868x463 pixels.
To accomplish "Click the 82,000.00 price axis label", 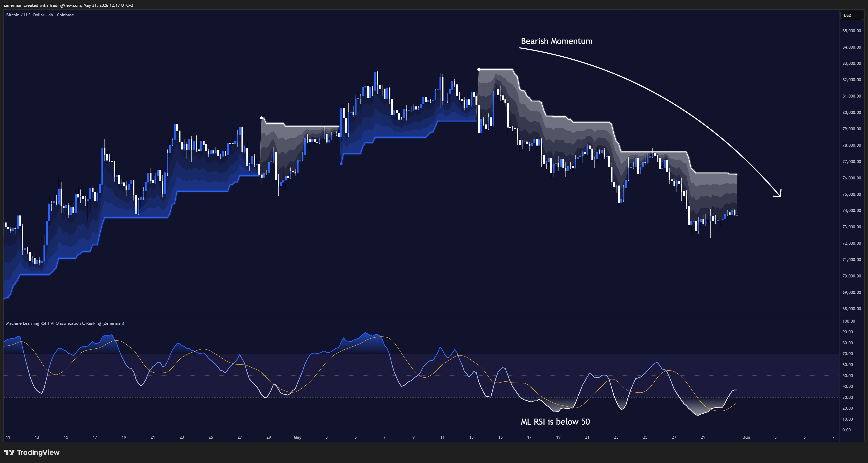I will click(851, 80).
